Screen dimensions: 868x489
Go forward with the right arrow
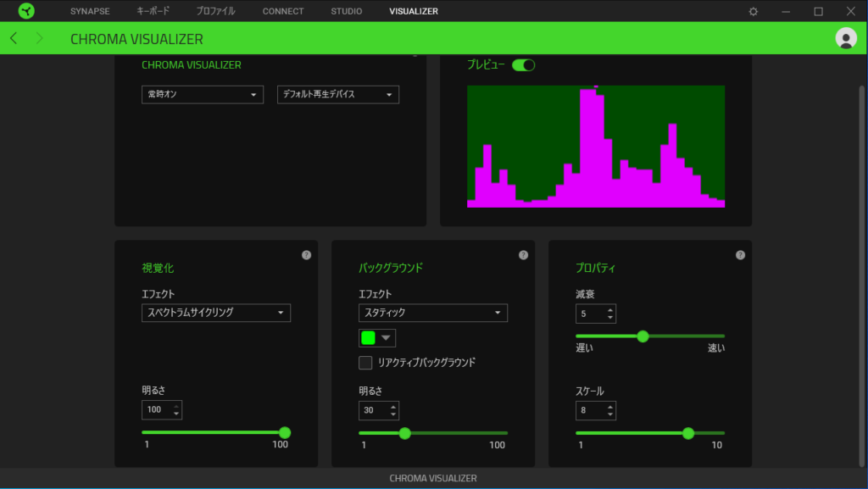pyautogui.click(x=39, y=38)
